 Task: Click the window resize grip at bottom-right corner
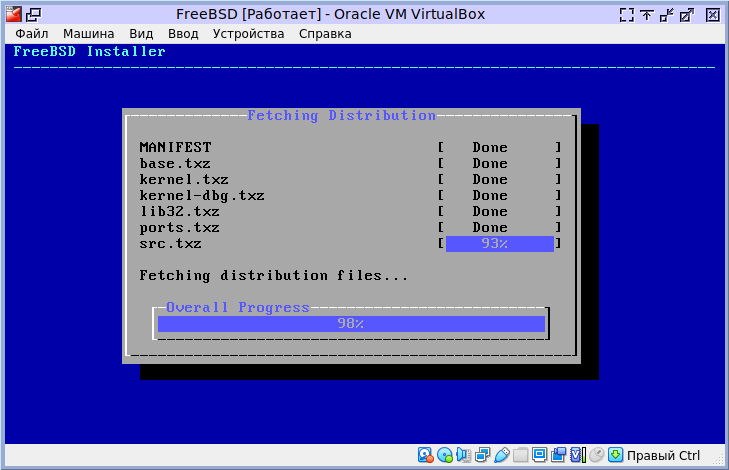point(719,459)
